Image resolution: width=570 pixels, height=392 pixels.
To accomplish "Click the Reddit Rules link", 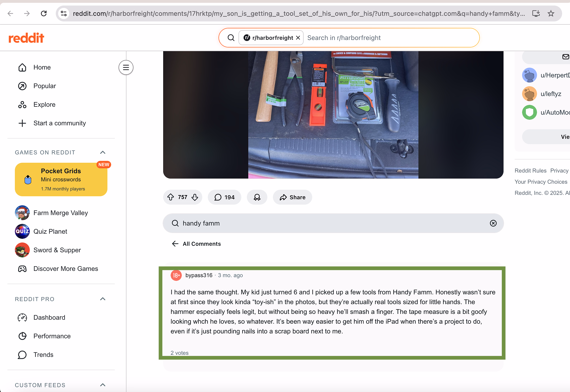I will coord(530,171).
